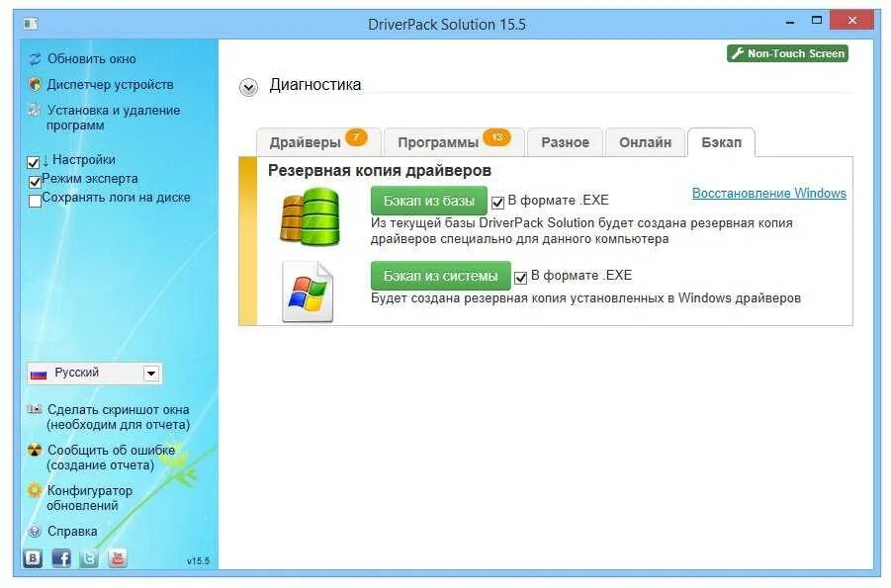Image resolution: width=891 pixels, height=588 pixels.
Task: Click the Бэкап из базы button
Action: pos(429,201)
